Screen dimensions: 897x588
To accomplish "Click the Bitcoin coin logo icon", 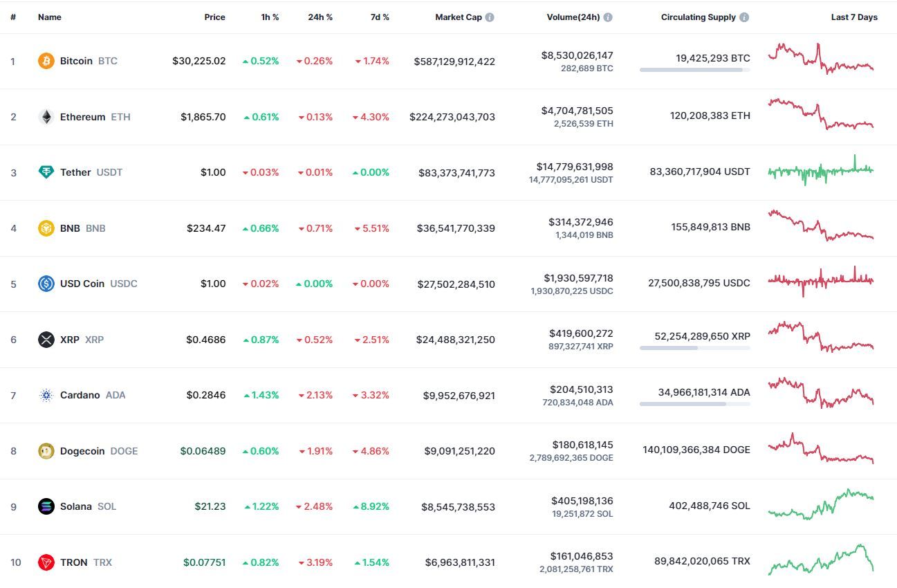I will click(46, 61).
